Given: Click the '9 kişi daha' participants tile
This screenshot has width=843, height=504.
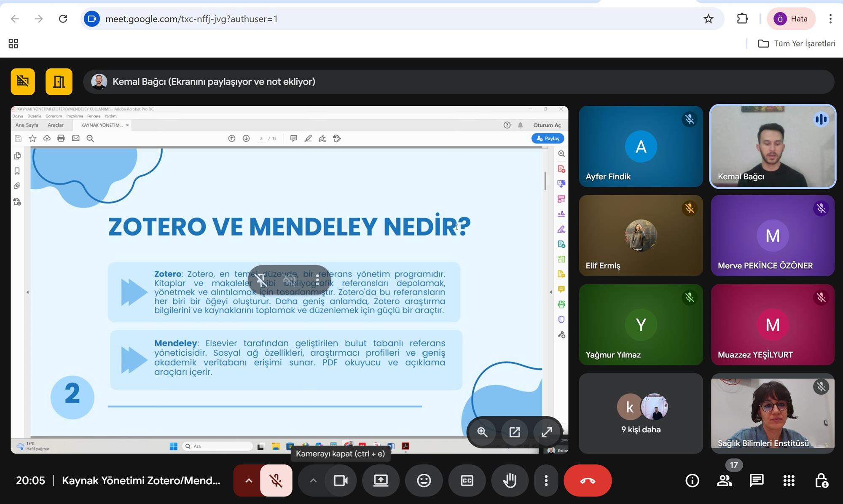Looking at the screenshot, I should point(641,413).
